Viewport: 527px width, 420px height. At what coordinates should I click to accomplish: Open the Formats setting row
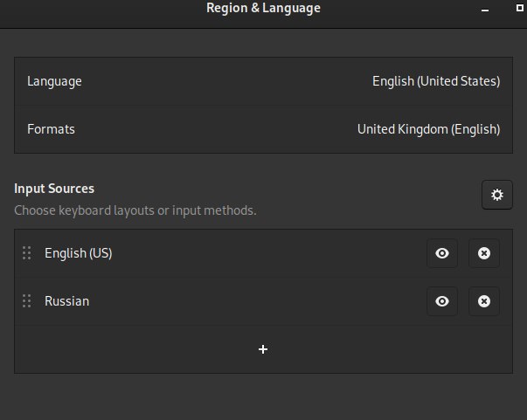(x=263, y=129)
